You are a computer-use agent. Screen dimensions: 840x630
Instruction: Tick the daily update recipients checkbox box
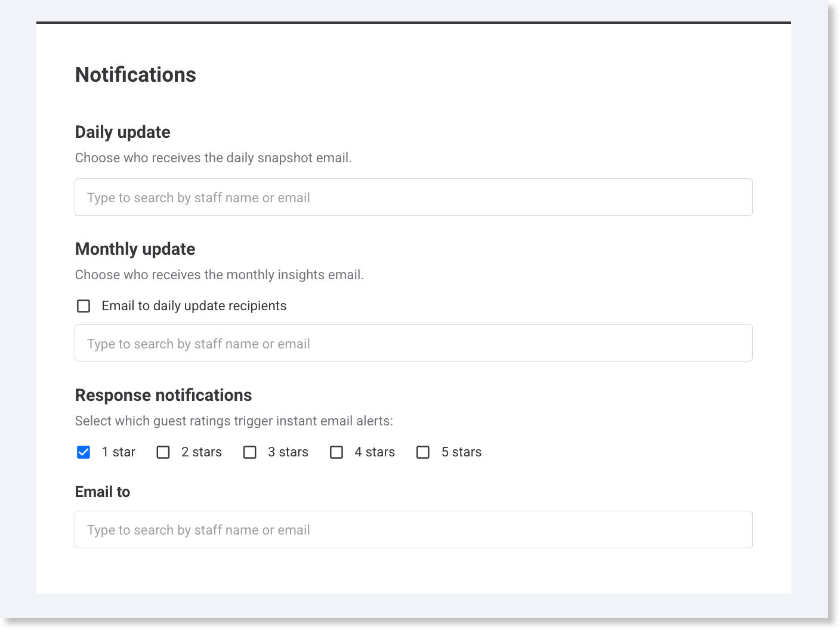84,306
